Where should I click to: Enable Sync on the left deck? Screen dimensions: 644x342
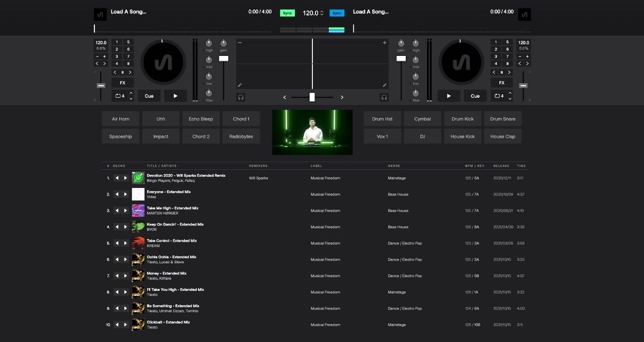pyautogui.click(x=287, y=12)
